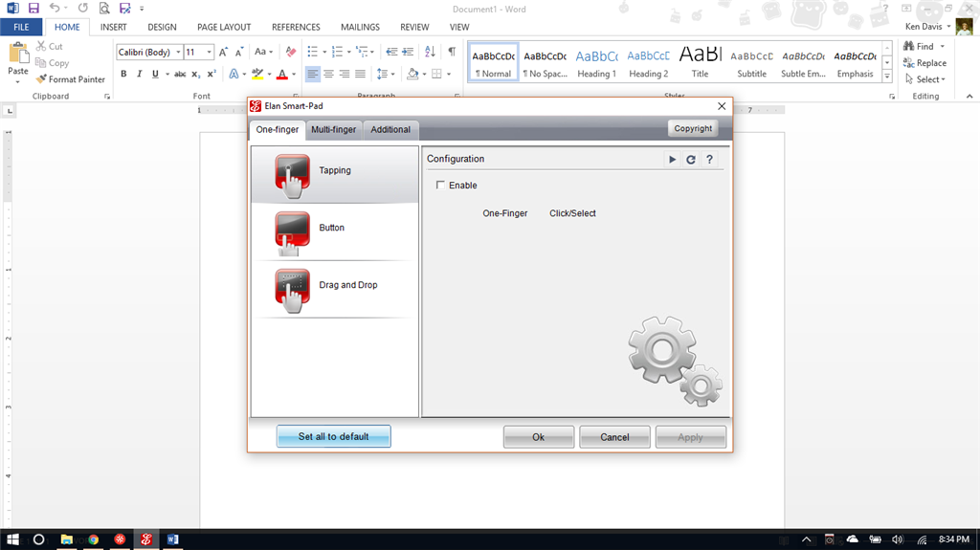The height and width of the screenshot is (550, 980).
Task: Select the Drag and Drop gesture item
Action: (x=335, y=290)
